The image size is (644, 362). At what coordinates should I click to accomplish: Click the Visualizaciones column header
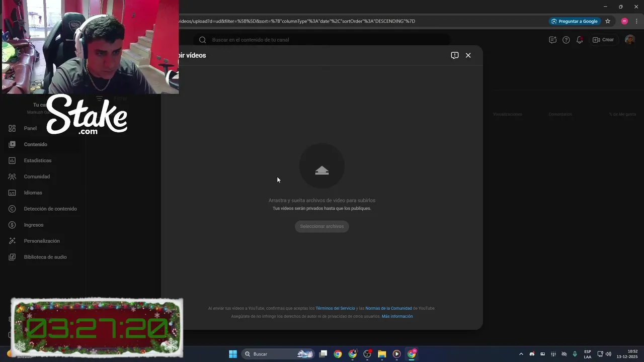coord(508,114)
